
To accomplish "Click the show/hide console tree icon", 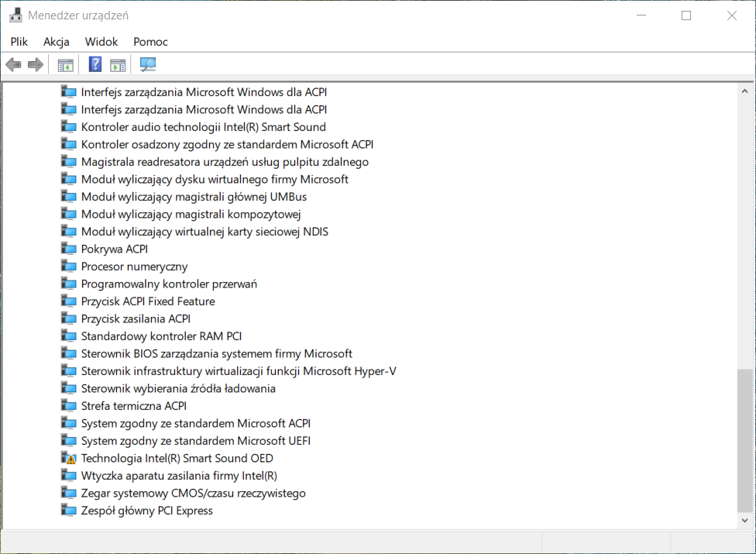I will (x=65, y=64).
